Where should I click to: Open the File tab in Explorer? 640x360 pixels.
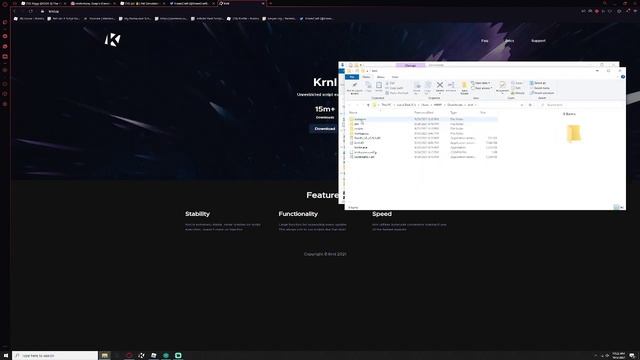pos(352,77)
